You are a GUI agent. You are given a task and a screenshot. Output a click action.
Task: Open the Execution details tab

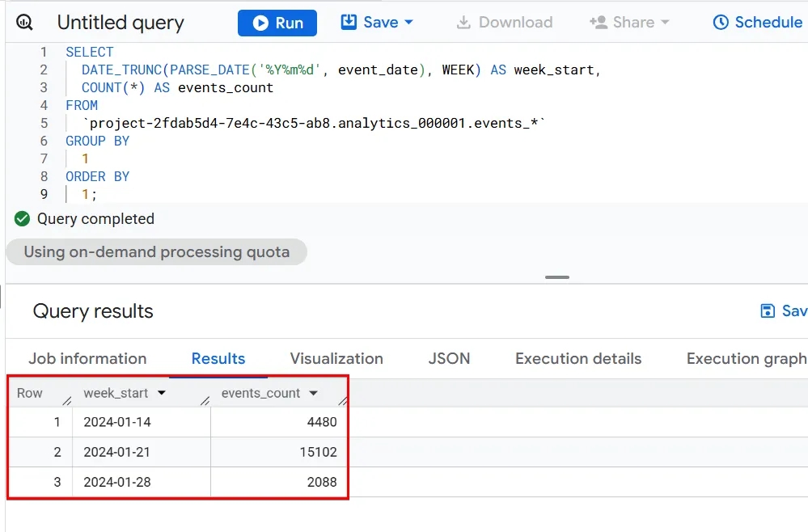578,358
